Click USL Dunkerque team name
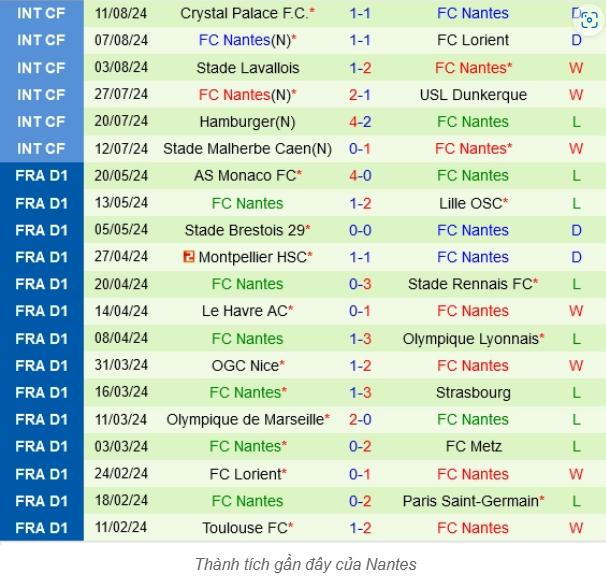606x582 pixels. 473,95
